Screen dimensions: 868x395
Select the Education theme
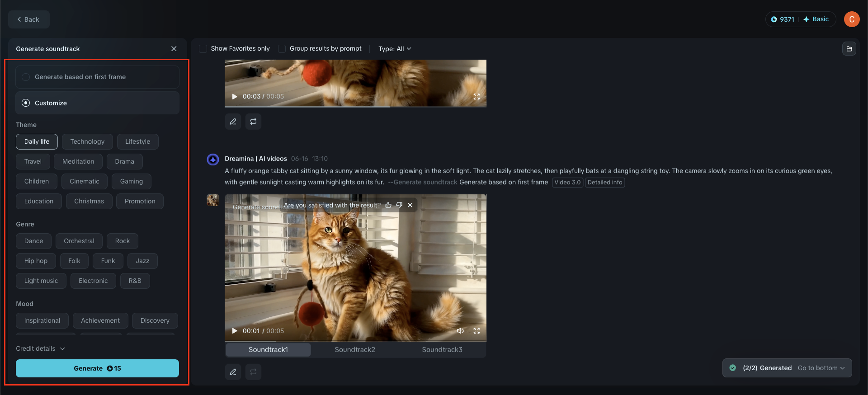pyautogui.click(x=39, y=202)
